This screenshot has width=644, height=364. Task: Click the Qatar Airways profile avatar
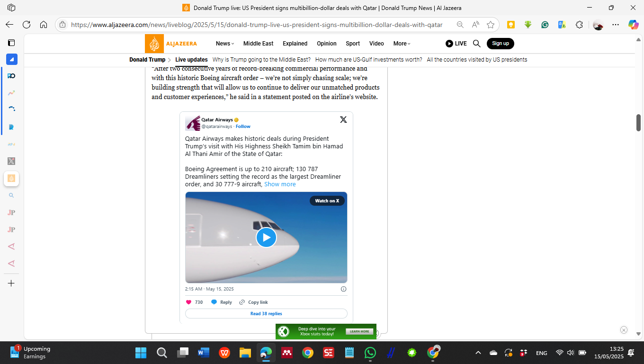pos(193,123)
